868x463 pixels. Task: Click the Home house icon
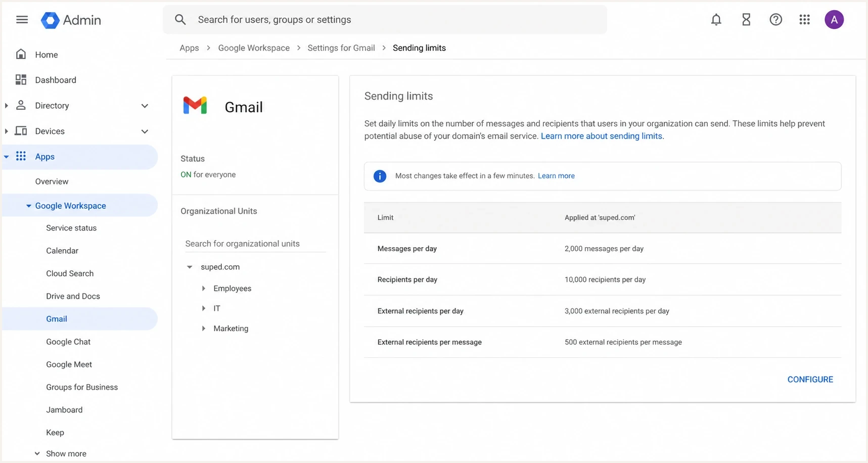click(21, 54)
